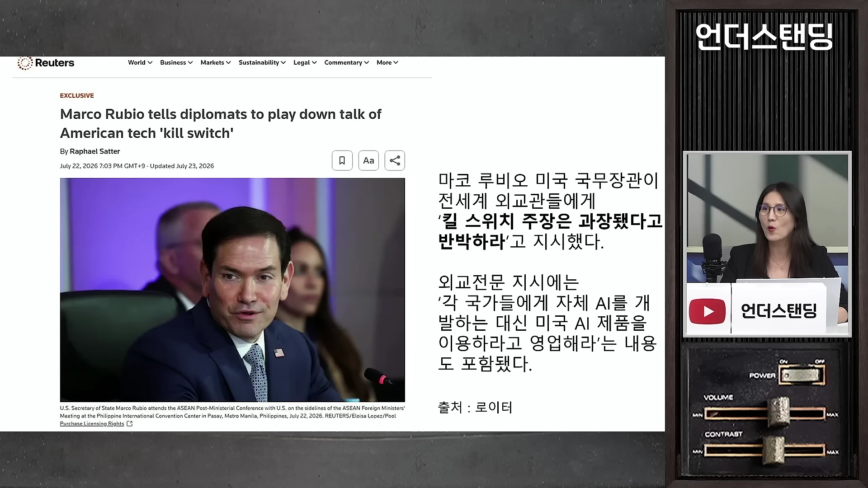Click the EXCLUSIVE tag label

pyautogui.click(x=77, y=95)
